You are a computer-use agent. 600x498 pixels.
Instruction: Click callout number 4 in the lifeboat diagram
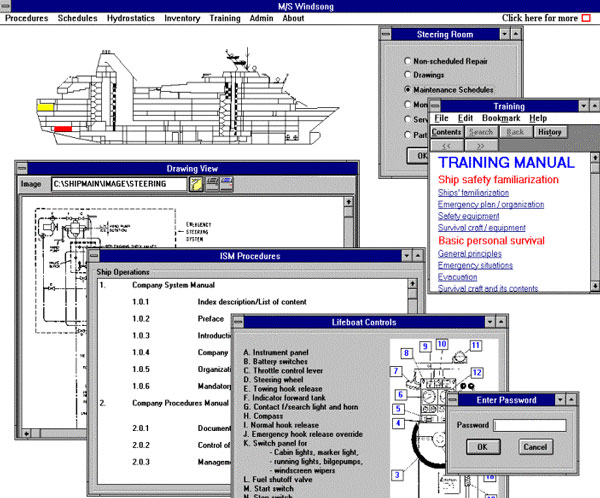click(398, 423)
